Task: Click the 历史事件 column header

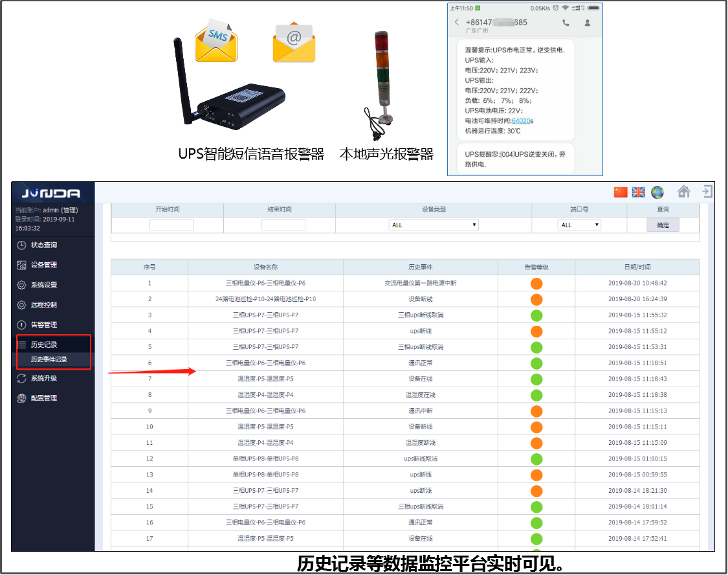Action: [421, 267]
